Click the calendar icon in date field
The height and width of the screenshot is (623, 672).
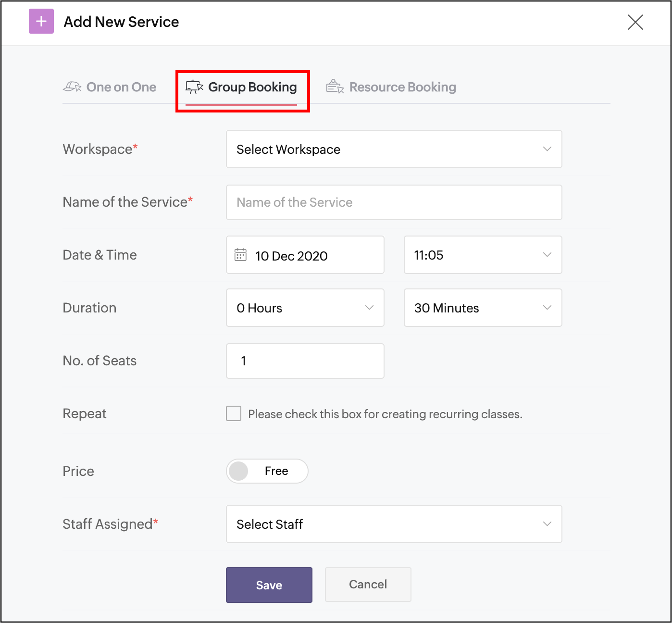point(240,255)
